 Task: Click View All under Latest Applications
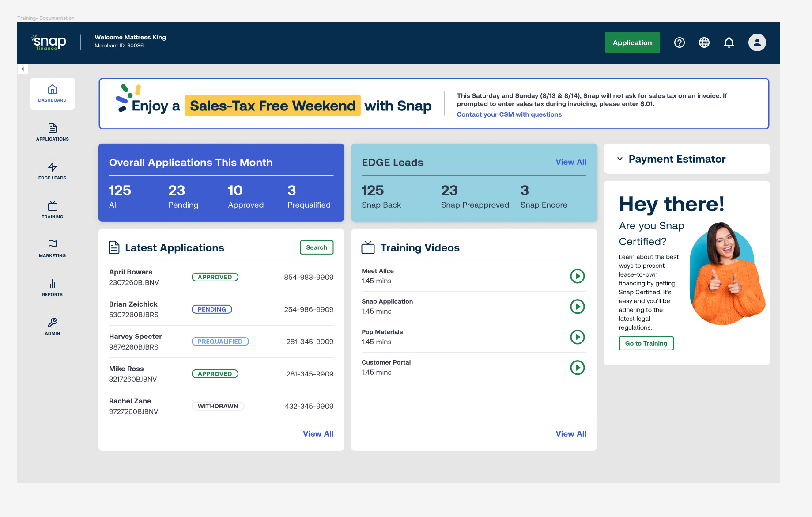coord(318,434)
